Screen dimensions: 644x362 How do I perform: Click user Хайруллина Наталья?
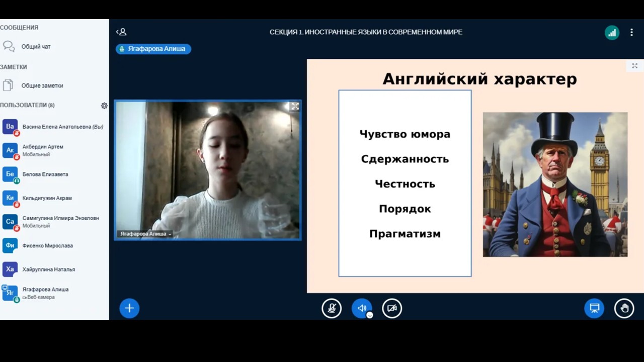48,269
